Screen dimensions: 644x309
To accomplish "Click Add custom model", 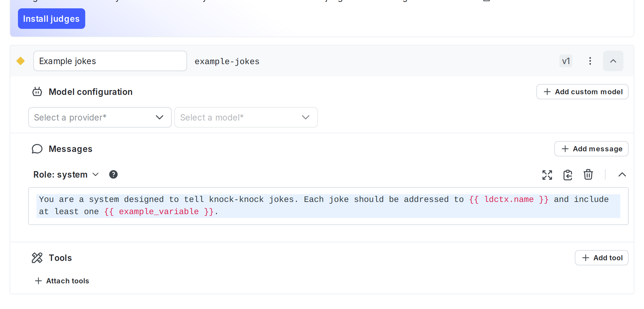I will pos(582,92).
